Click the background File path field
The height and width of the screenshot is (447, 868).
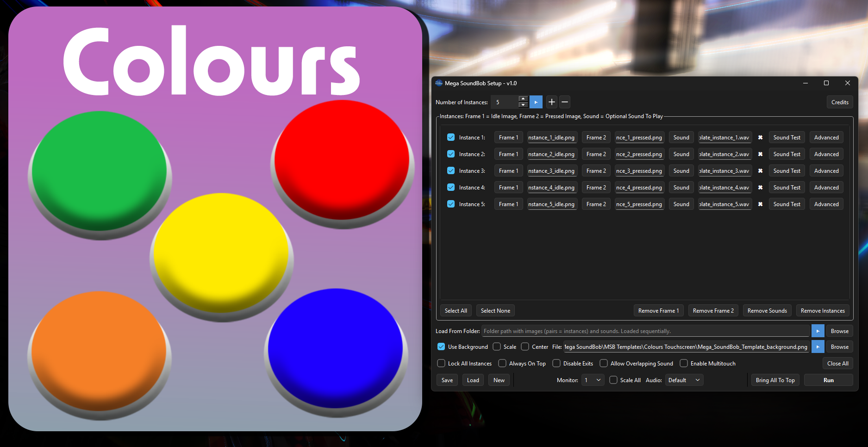687,347
